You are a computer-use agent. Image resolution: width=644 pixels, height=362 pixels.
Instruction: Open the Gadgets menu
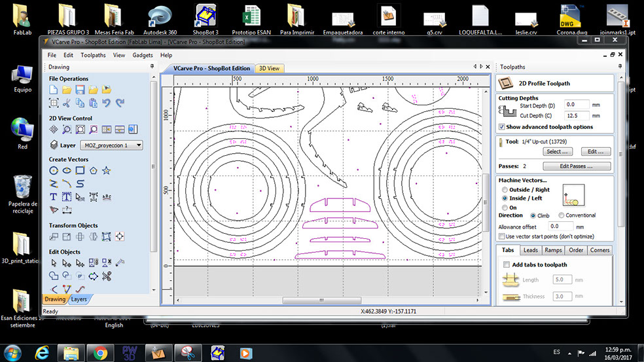[142, 56]
